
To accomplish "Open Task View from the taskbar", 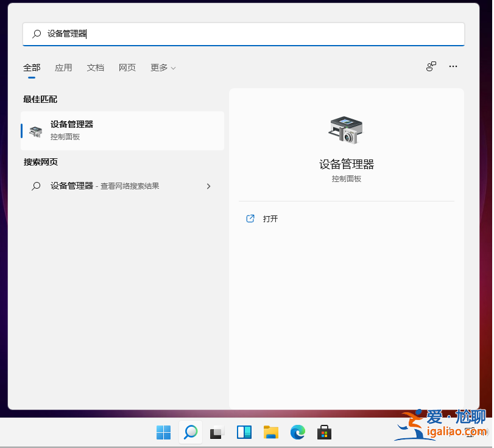I will coord(217,433).
